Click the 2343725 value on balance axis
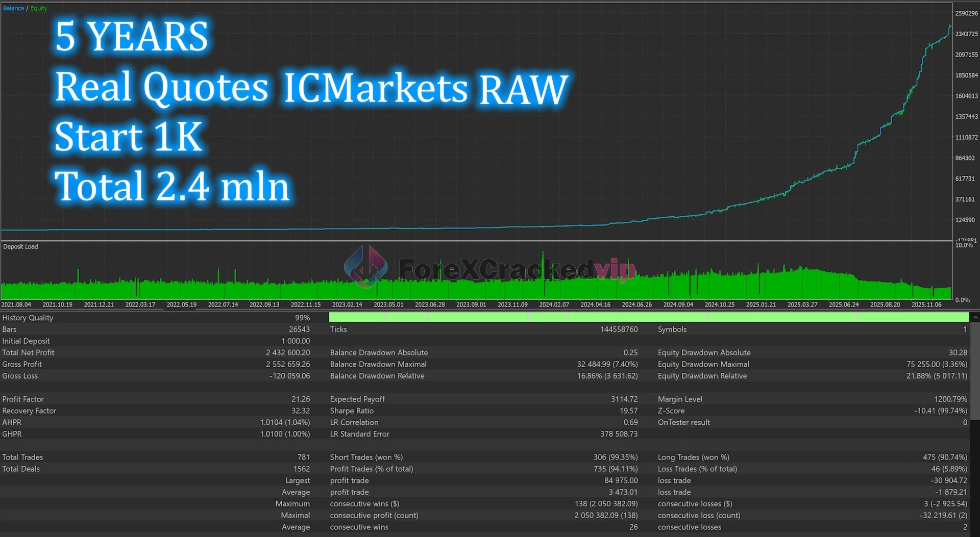Image resolution: width=980 pixels, height=537 pixels. [966, 34]
